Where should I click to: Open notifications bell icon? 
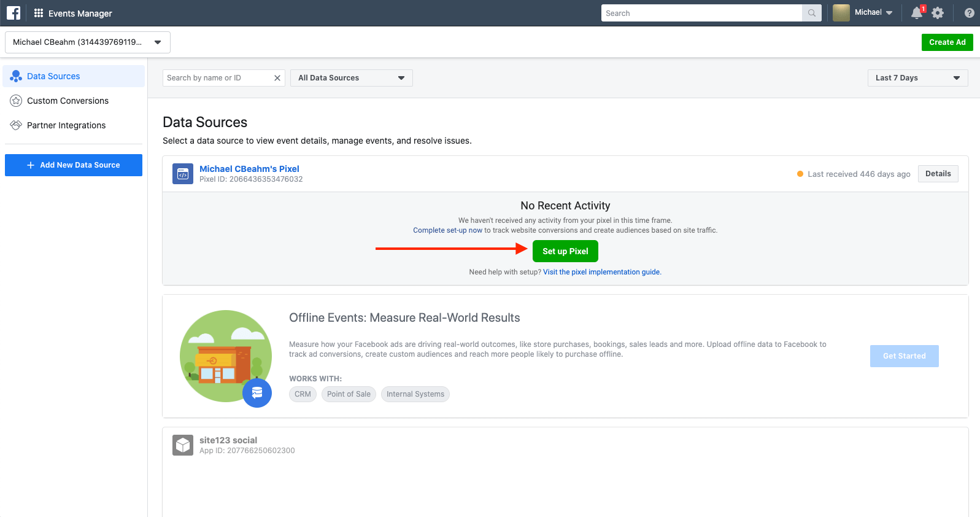(x=917, y=13)
